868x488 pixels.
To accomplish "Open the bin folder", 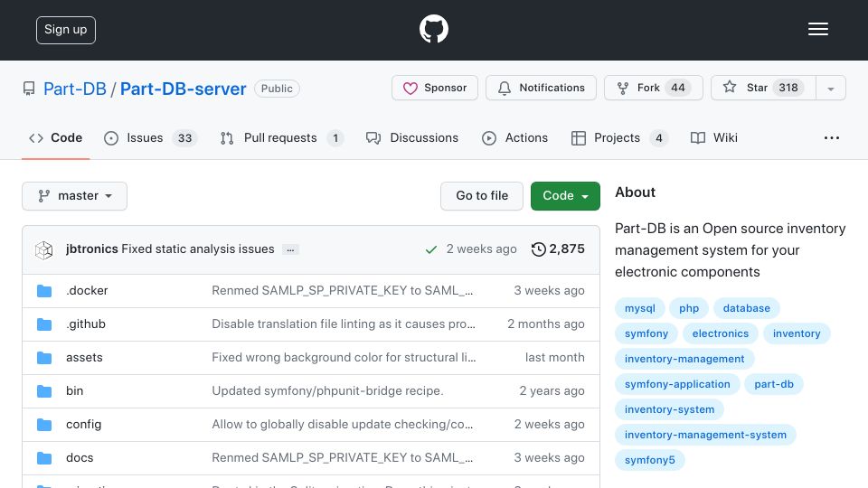I will (x=75, y=390).
